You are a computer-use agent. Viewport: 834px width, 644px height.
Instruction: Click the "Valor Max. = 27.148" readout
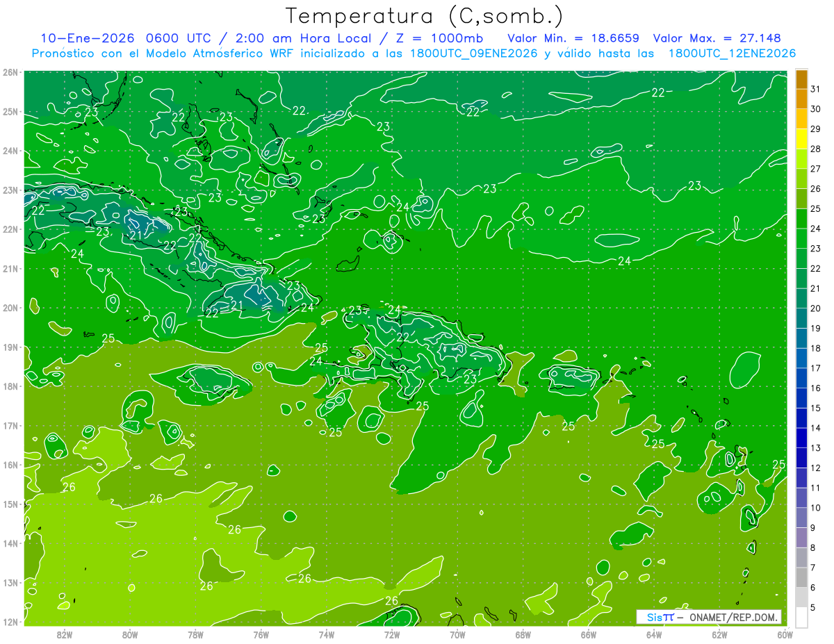(x=717, y=38)
